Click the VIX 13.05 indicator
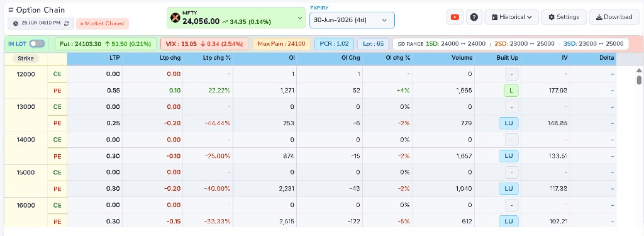644x236 pixels. pos(204,44)
